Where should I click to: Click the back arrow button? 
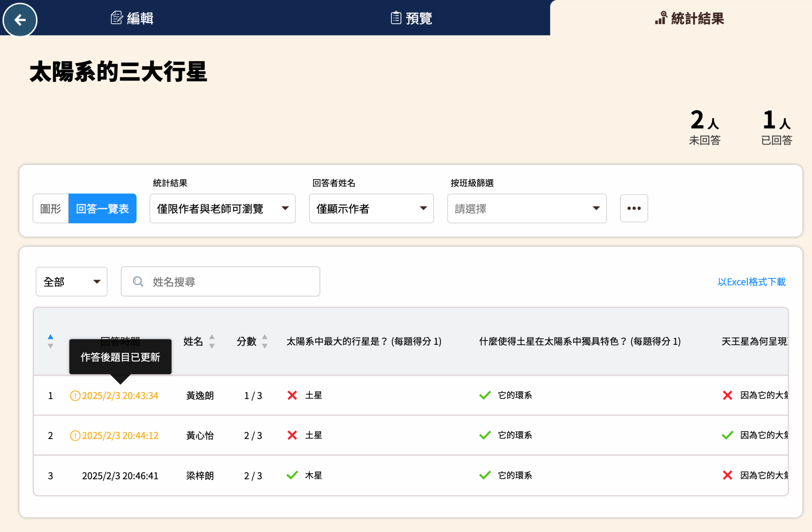click(20, 20)
